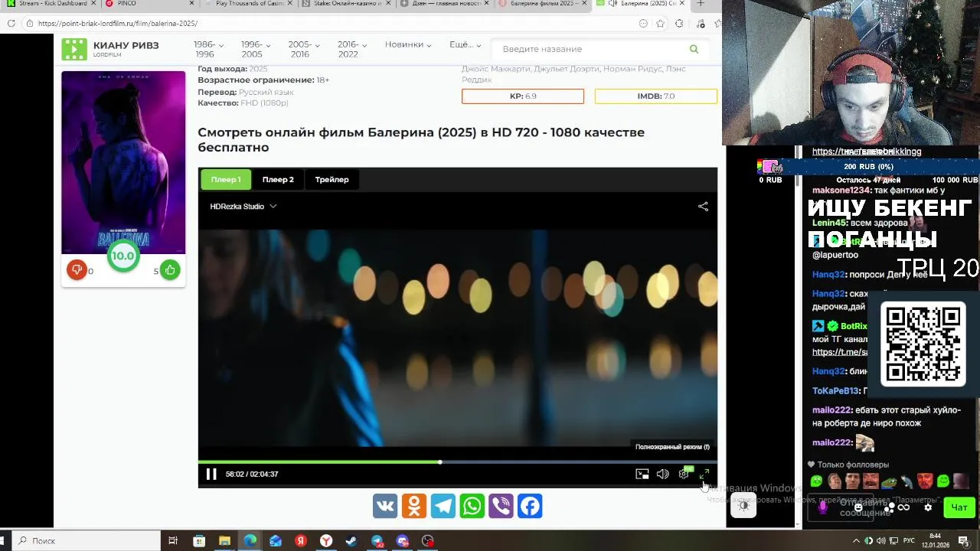Switch the РУС keyboard language indicator
The width and height of the screenshot is (980, 551).
(x=910, y=541)
